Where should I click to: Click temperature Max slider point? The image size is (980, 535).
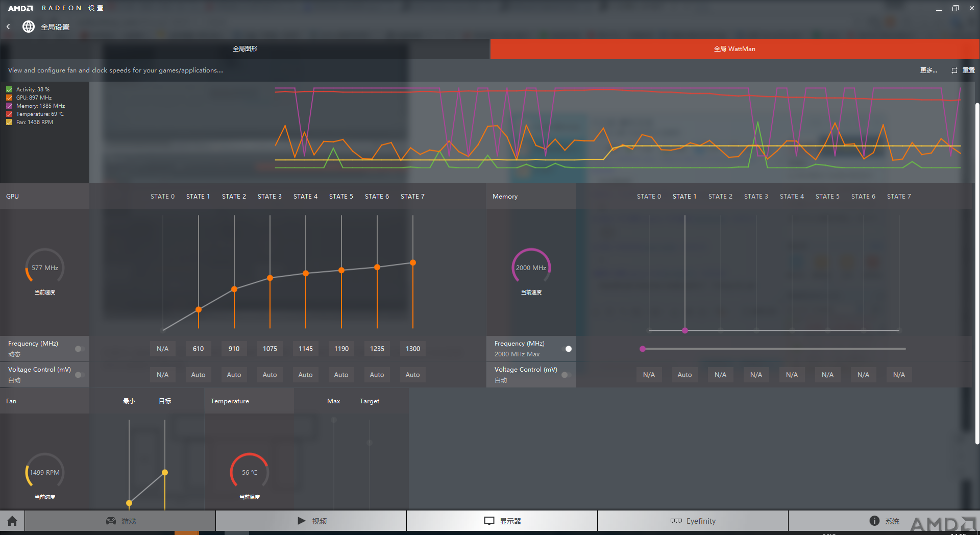tap(334, 420)
